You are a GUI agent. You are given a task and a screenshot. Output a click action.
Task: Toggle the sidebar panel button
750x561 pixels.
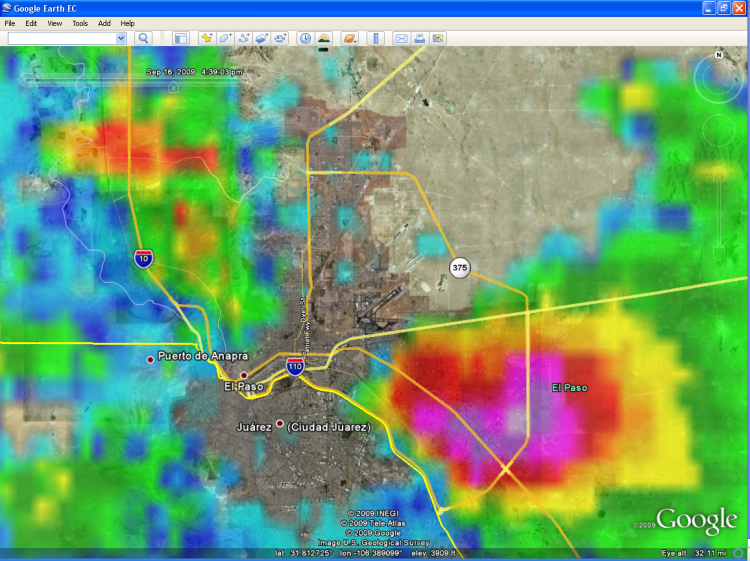pos(181,38)
